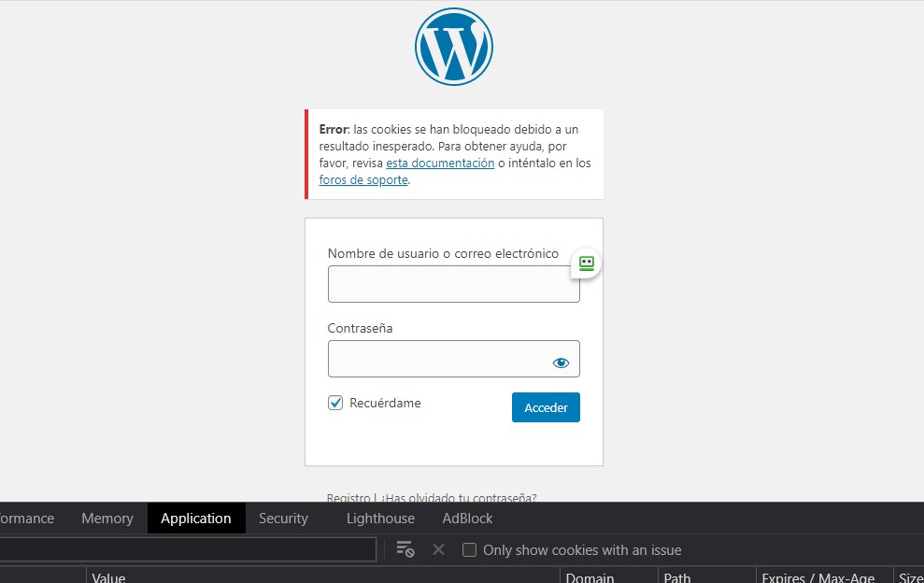Focus the Contraseña password field

tap(454, 359)
